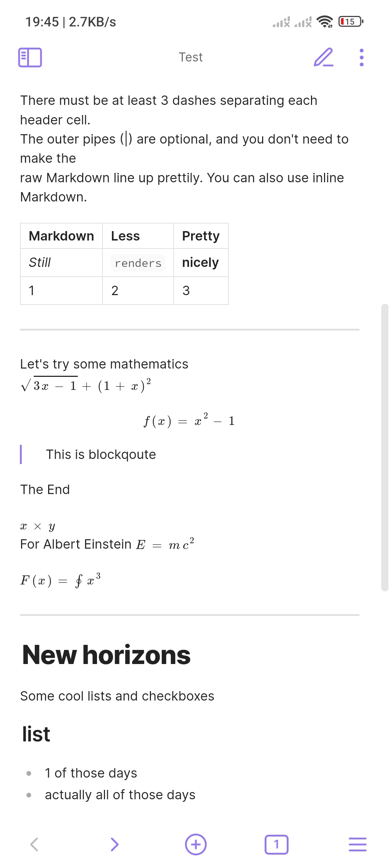
Task: Switch to edit mode with pencil icon
Action: (x=323, y=58)
